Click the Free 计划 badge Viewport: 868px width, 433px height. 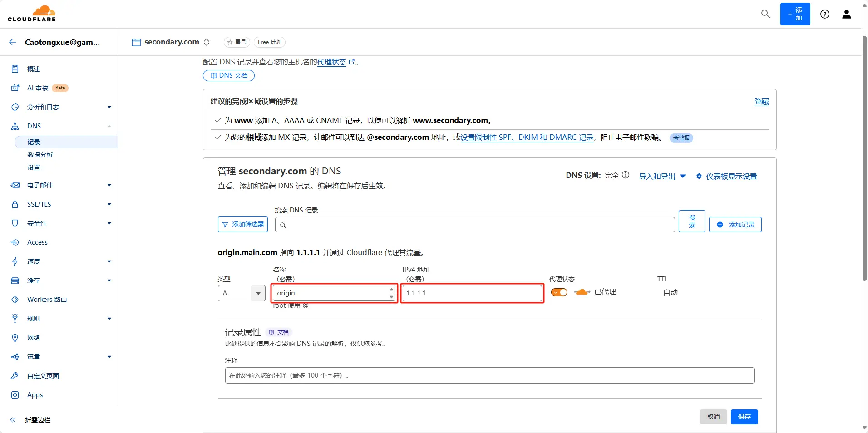270,42
